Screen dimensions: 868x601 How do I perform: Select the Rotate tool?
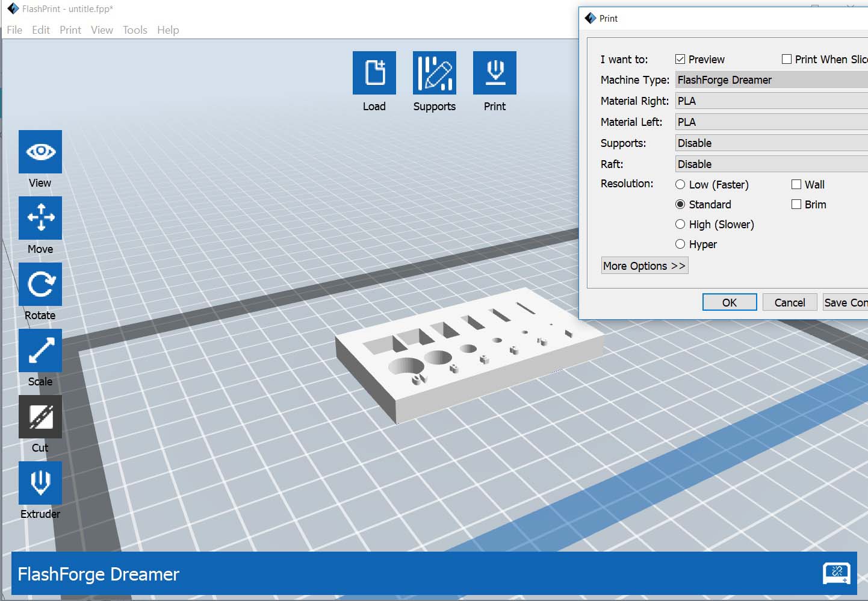(x=40, y=284)
